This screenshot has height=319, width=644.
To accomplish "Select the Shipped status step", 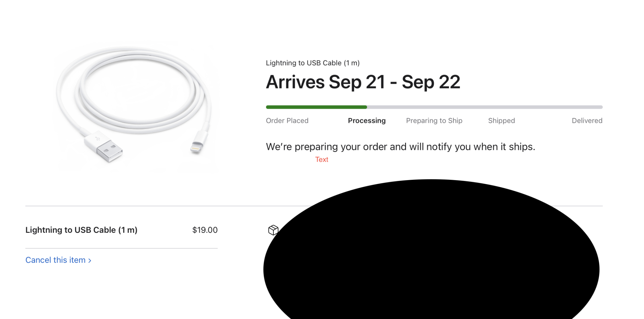I will 501,121.
